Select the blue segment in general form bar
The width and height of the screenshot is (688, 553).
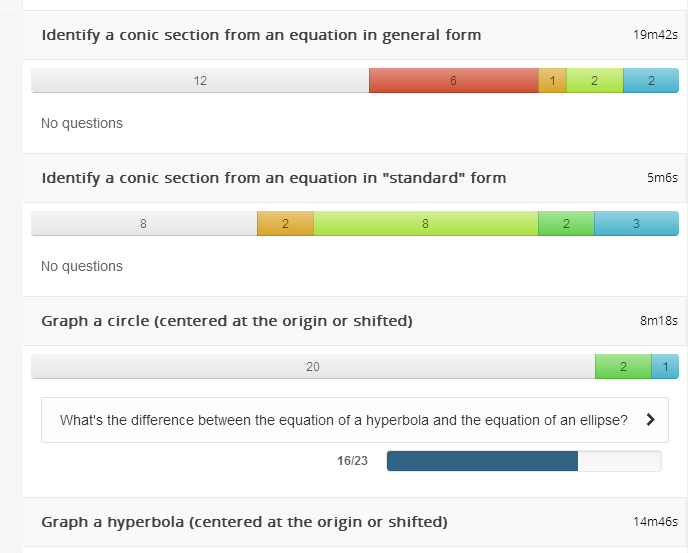point(650,81)
